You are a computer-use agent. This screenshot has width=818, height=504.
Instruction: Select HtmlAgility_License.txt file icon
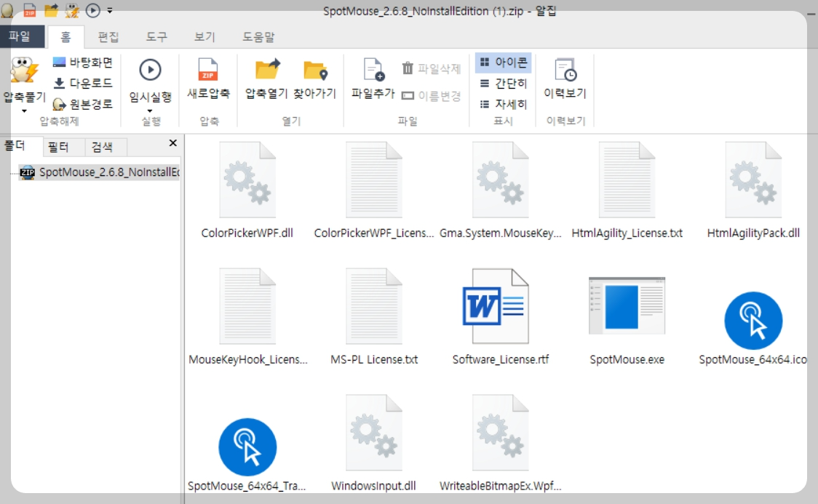click(x=627, y=180)
